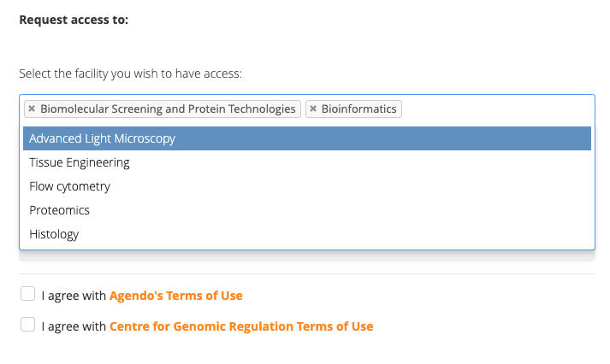The height and width of the screenshot is (364, 610).
Task: Open Agendo's Terms of Use link
Action: pyautogui.click(x=176, y=296)
